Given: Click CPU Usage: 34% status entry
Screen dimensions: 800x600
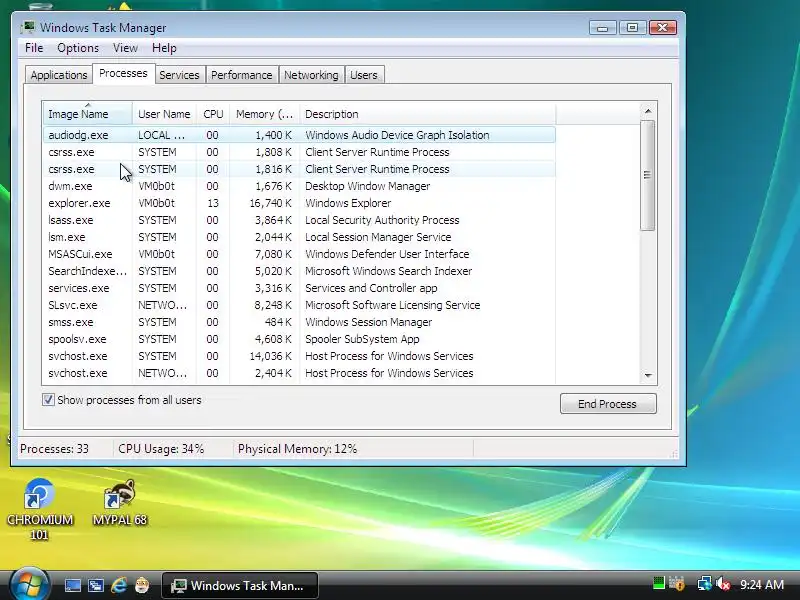Looking at the screenshot, I should [161, 449].
